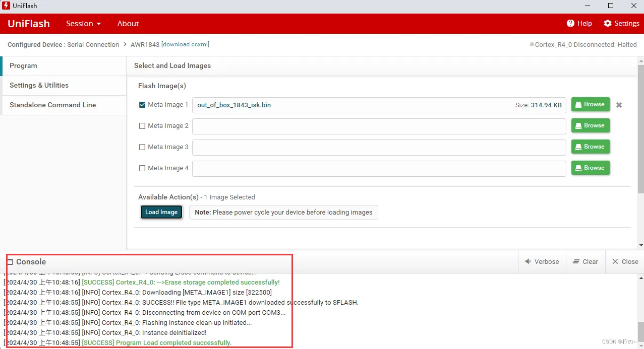644x349 pixels.
Task: Click the UniFlash logo title
Action: (29, 24)
